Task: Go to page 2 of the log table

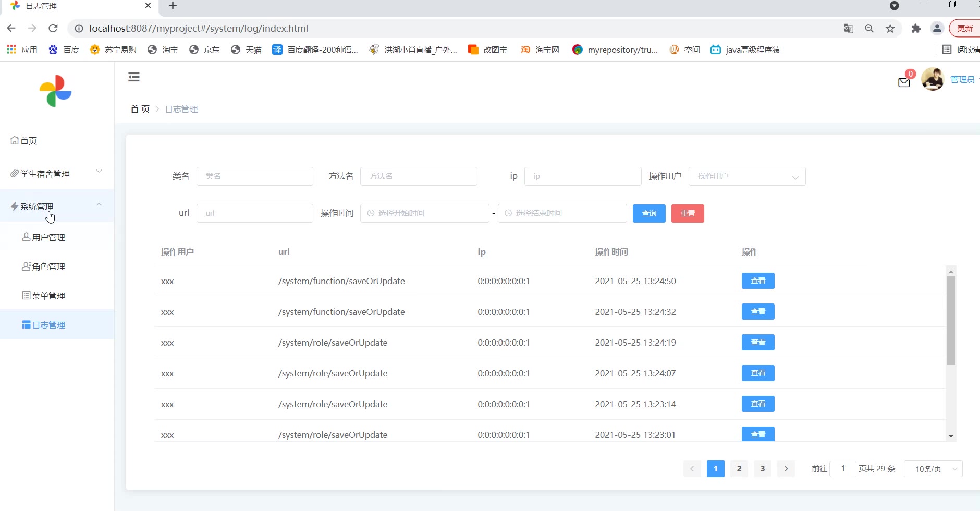Action: tap(739, 469)
